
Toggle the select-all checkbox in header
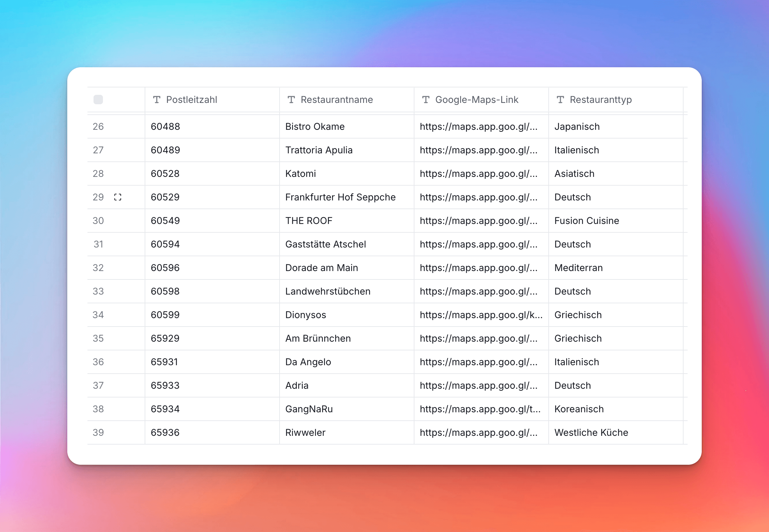tap(98, 100)
